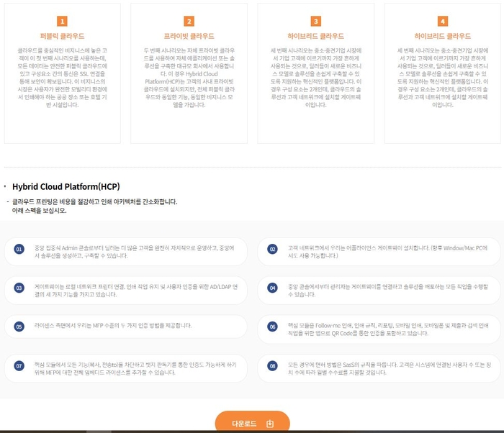This screenshot has width=504, height=433.
Task: Click 하이브리드 클라우드 heading under badge 4
Action: (443, 36)
